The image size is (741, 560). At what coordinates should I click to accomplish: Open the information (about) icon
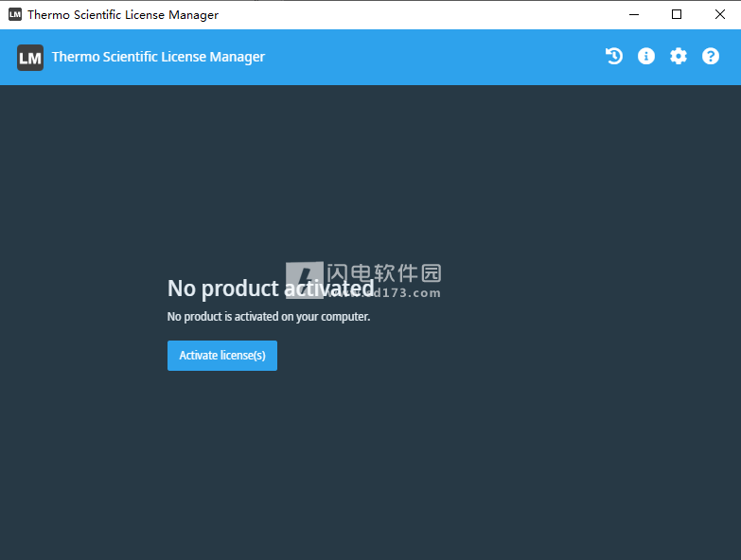click(x=646, y=56)
